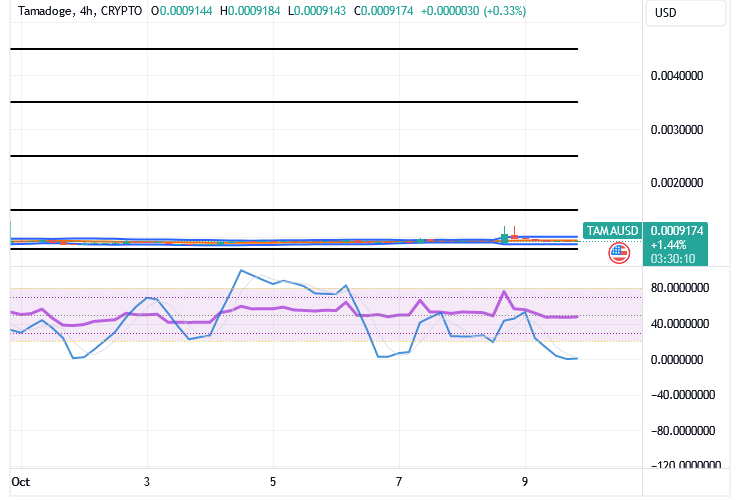Click the 0.0020000 price axis label
The width and height of the screenshot is (740, 500).
(x=677, y=183)
